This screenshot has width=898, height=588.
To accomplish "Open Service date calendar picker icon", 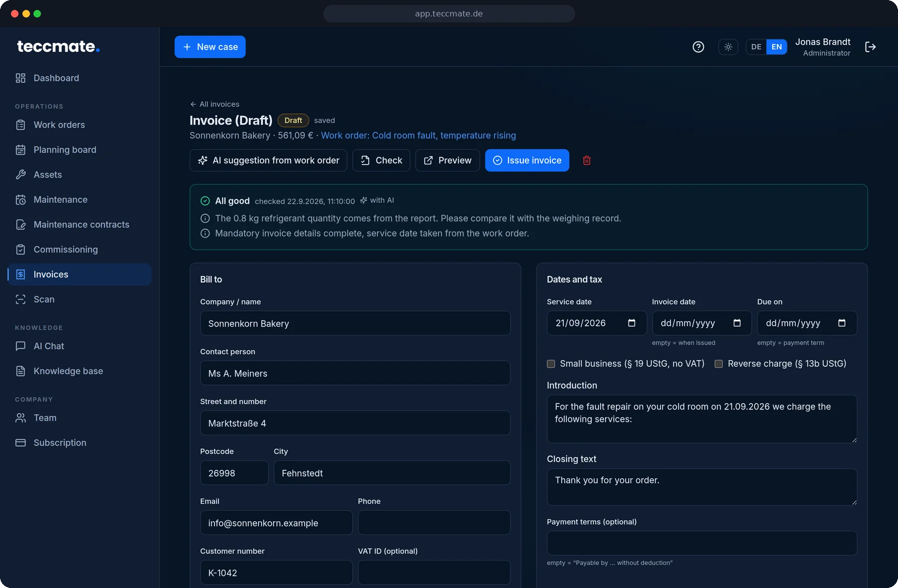I will pos(632,323).
